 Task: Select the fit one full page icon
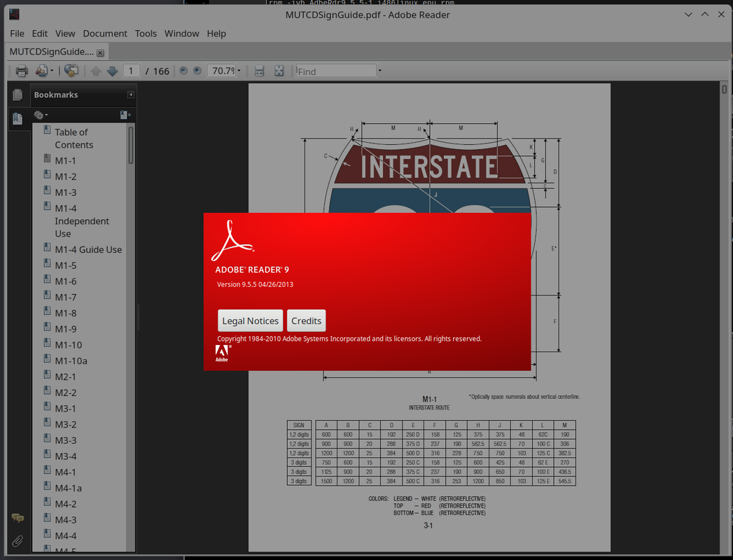click(x=279, y=71)
